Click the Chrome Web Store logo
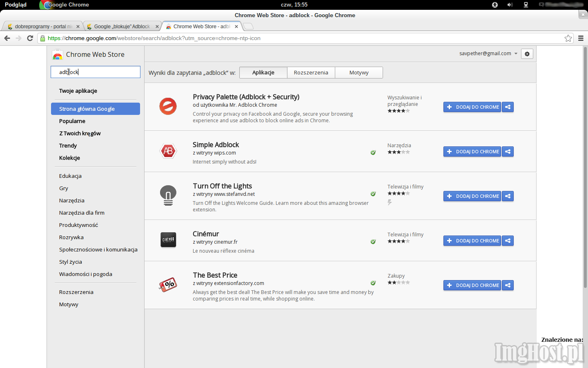The height and width of the screenshot is (368, 588). pyautogui.click(x=58, y=55)
